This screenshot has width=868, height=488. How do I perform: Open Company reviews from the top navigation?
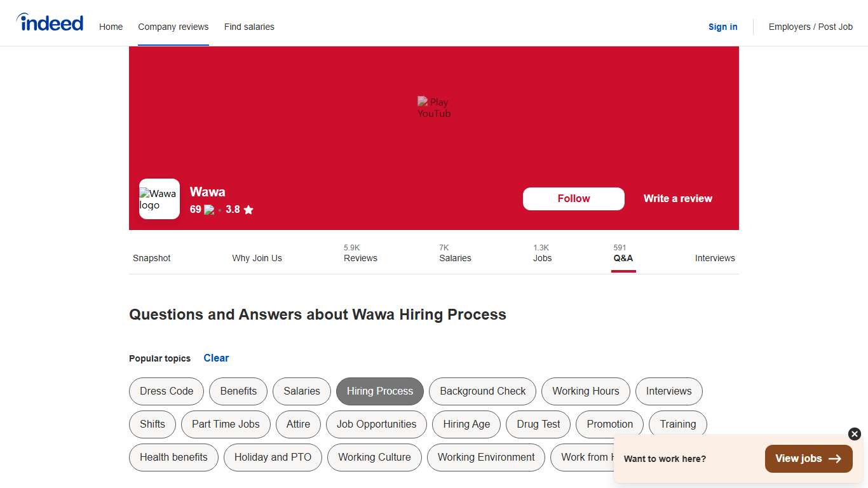pyautogui.click(x=173, y=27)
